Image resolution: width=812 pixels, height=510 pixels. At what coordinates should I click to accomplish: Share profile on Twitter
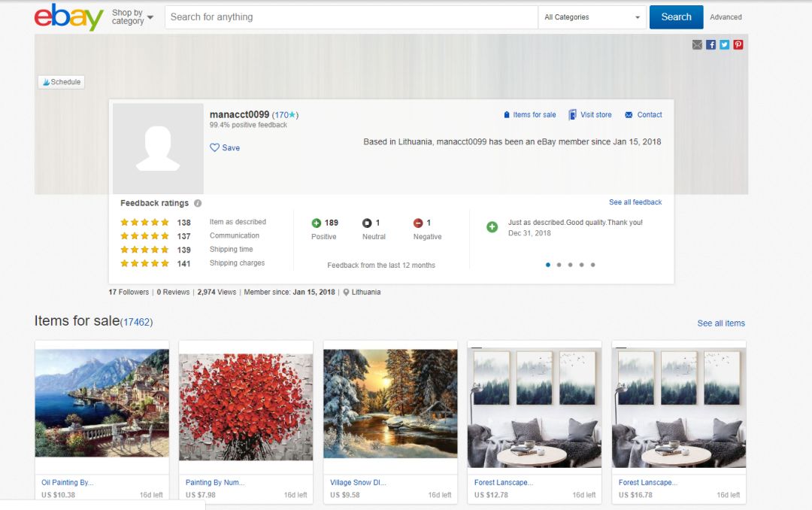(x=724, y=45)
